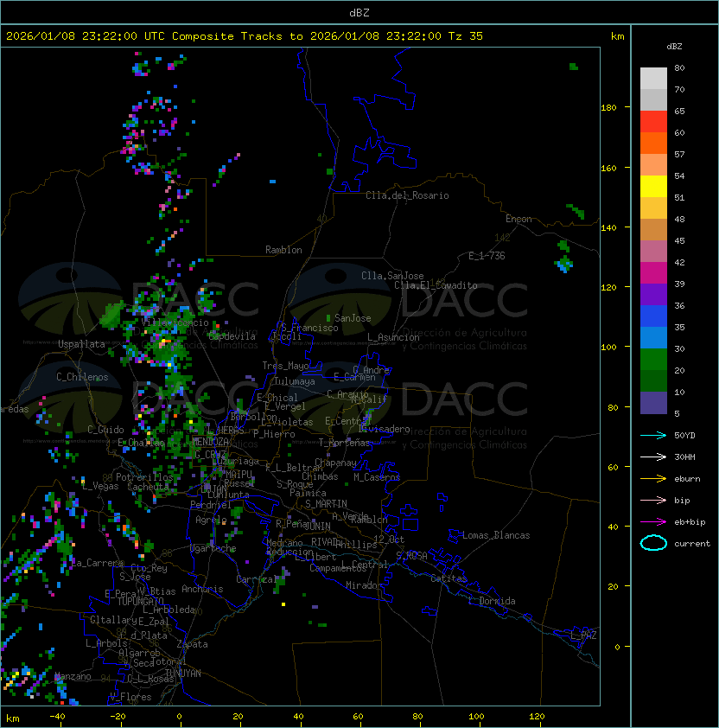The image size is (719, 728).
Task: Click the La_Carrera map label
Action: tap(98, 563)
